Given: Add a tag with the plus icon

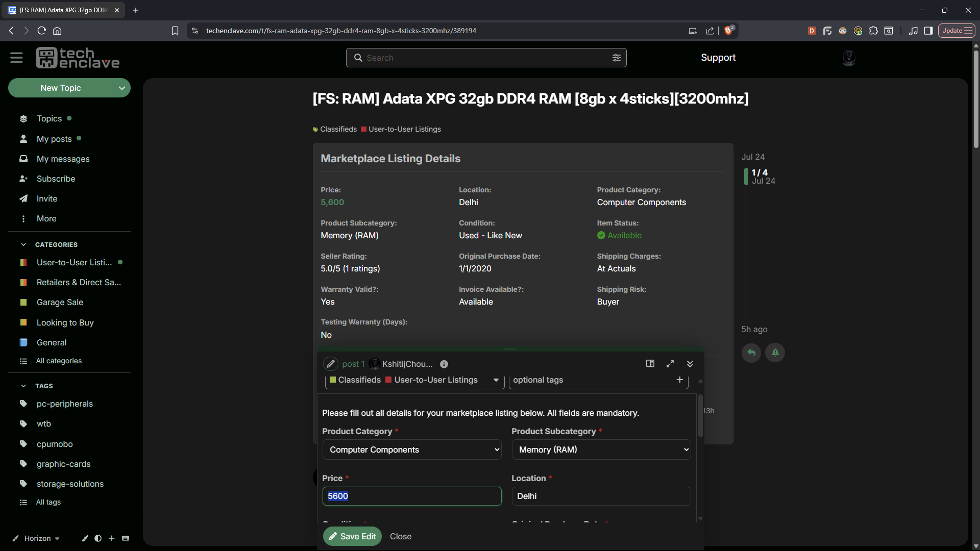Looking at the screenshot, I should tap(679, 380).
